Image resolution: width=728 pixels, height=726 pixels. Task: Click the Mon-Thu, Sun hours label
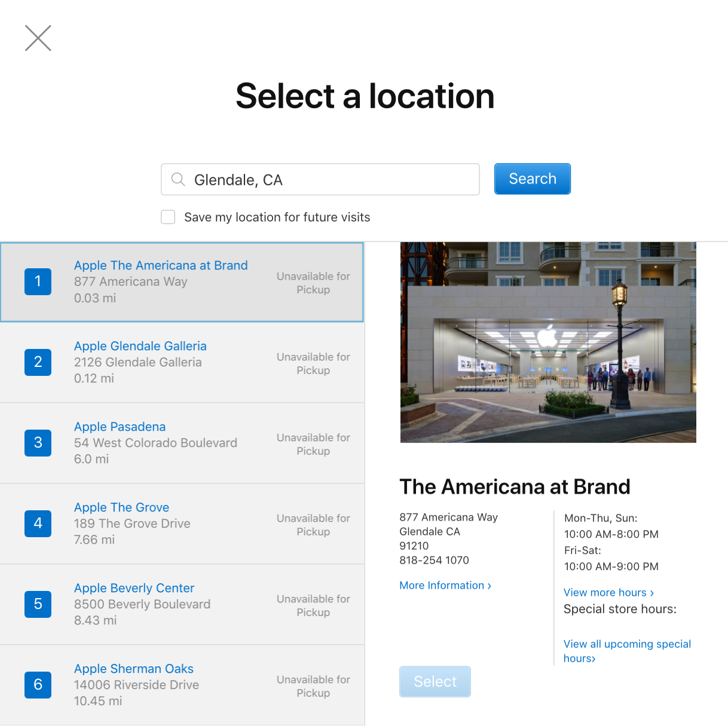601,518
